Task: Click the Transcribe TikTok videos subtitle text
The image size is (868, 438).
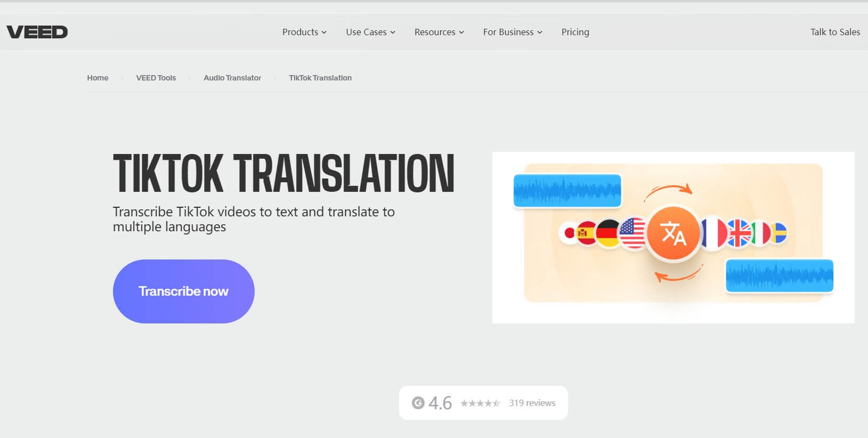Action: coord(254,220)
